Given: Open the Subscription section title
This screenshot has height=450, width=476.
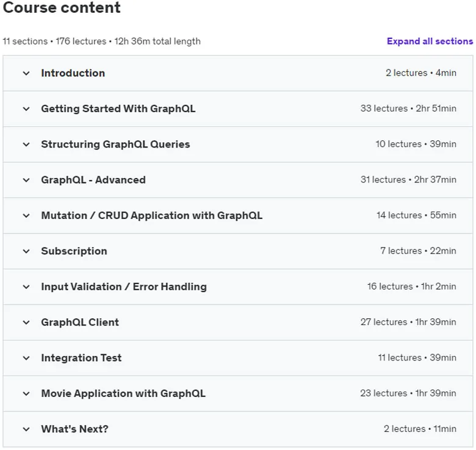Looking at the screenshot, I should pyautogui.click(x=74, y=251).
